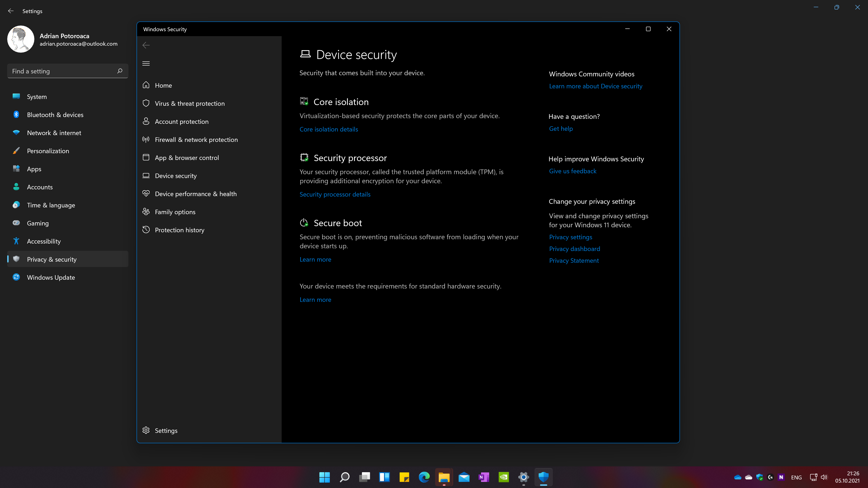The width and height of the screenshot is (868, 488).
Task: Click the Find a setting search box
Action: (68, 71)
